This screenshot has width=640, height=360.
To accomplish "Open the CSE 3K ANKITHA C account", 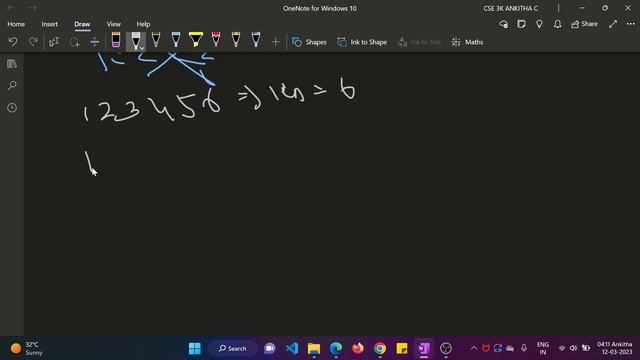I will click(510, 8).
